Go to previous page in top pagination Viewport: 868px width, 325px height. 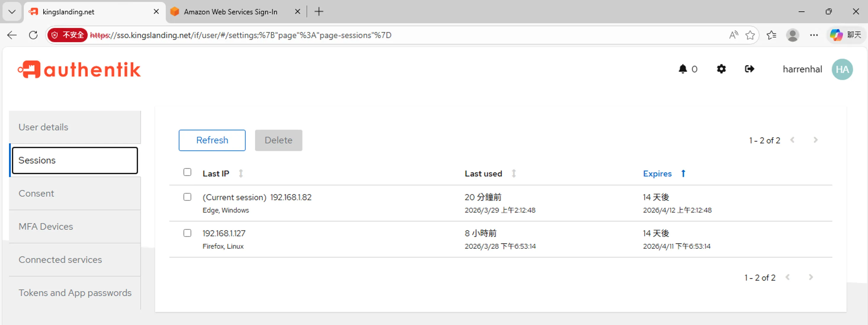point(793,140)
